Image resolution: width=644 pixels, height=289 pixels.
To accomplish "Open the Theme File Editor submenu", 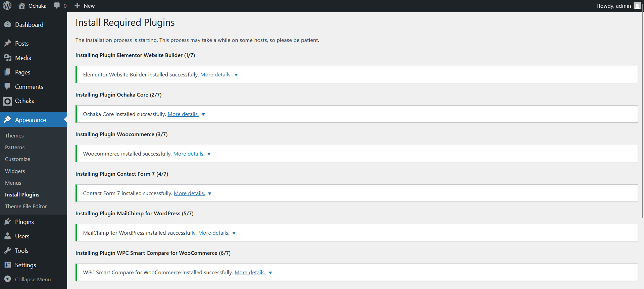I will pyautogui.click(x=26, y=206).
